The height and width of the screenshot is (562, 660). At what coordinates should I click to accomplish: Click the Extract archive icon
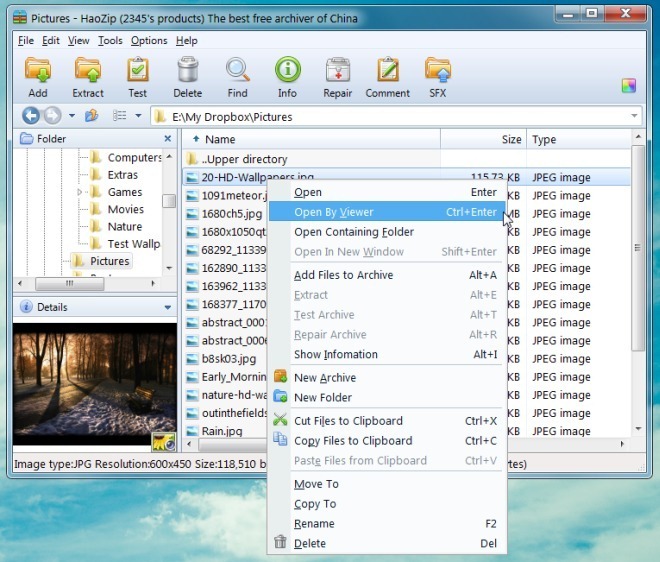pyautogui.click(x=88, y=75)
